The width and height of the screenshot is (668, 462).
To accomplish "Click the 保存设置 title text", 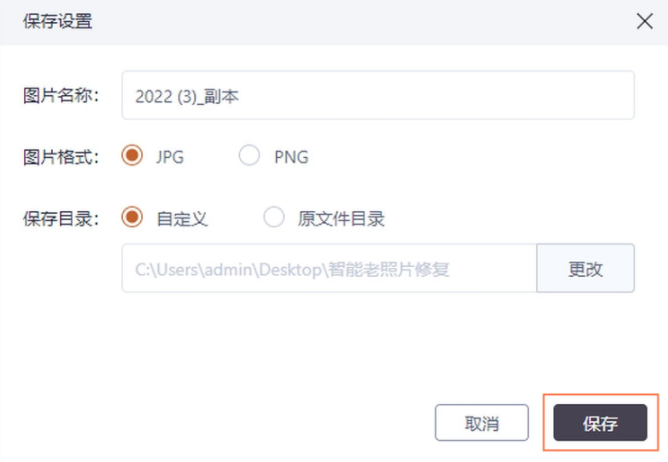I will click(x=58, y=21).
